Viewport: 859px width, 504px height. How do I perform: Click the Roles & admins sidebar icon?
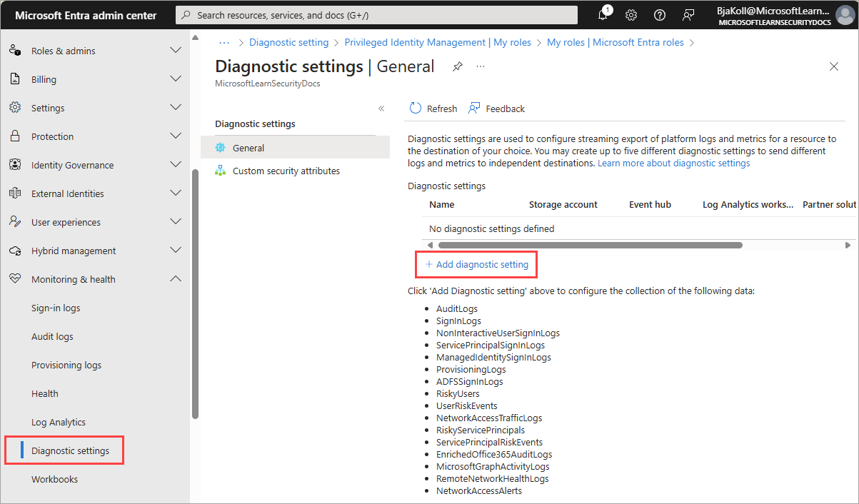(x=15, y=51)
